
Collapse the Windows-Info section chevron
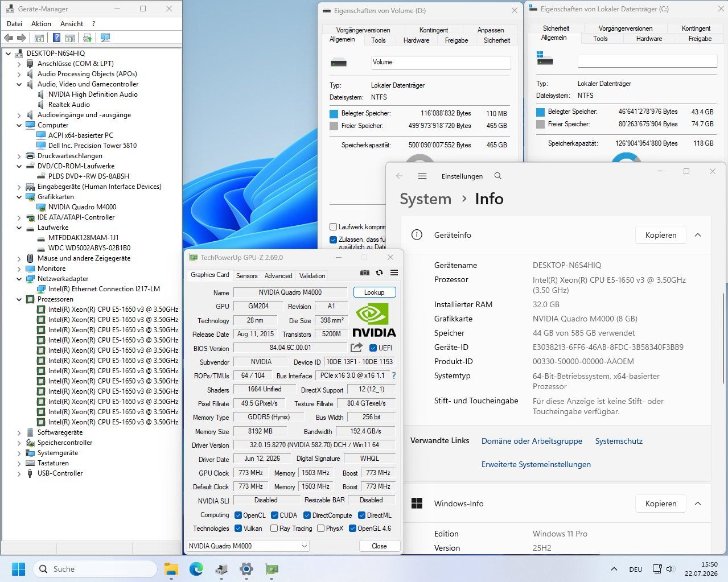pos(698,503)
